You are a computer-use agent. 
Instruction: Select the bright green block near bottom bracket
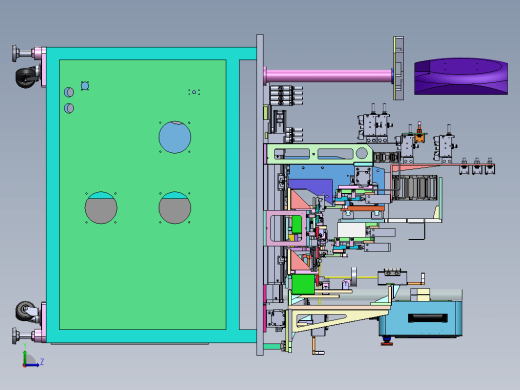pos(303,284)
